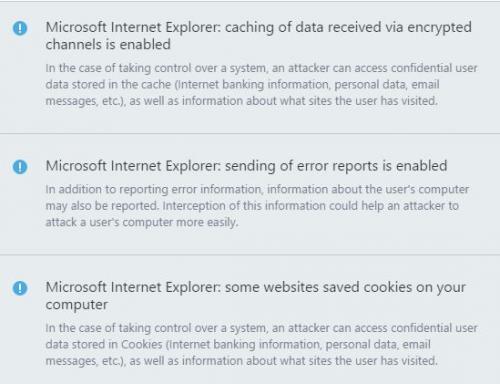
Task: Click the info icon beside saved cookies warning
Action: (20, 288)
